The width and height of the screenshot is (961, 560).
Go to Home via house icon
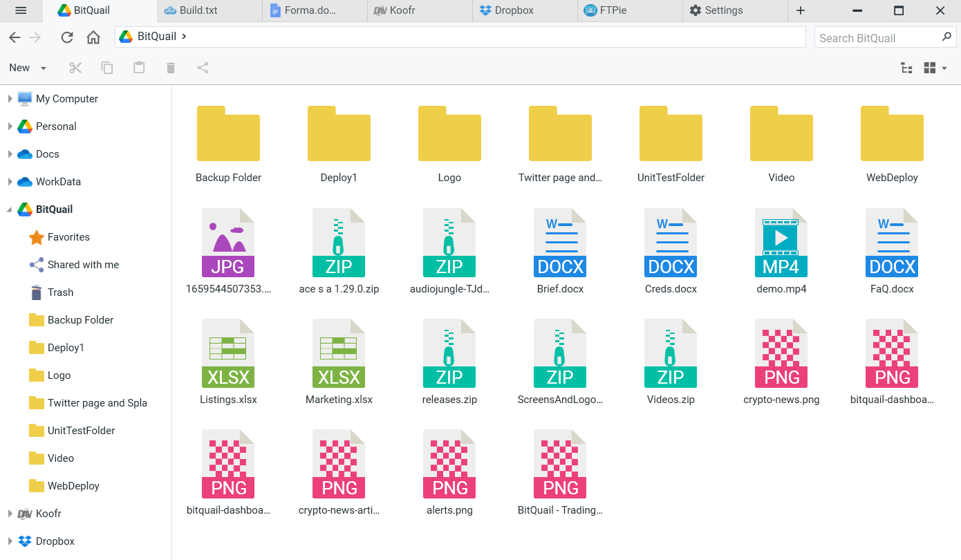[93, 37]
